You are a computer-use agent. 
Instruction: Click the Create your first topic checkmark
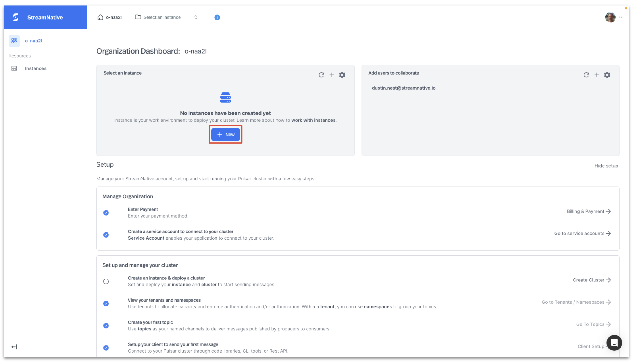click(x=106, y=326)
